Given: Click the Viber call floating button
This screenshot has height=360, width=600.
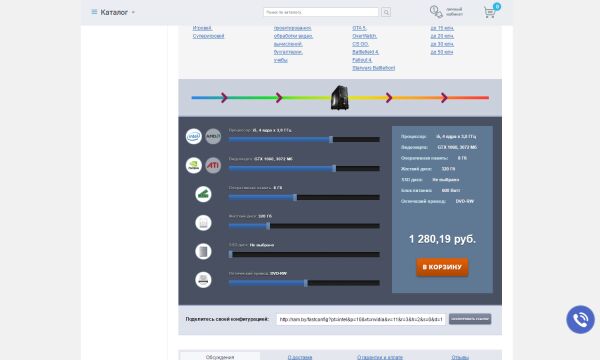Looking at the screenshot, I should (580, 319).
